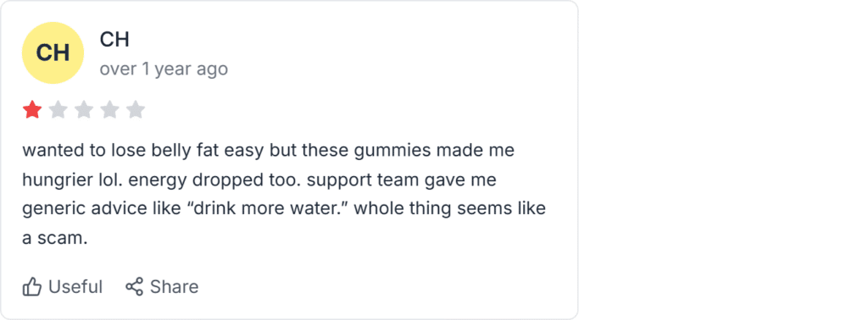Select the fourth gray rating star
The image size is (868, 320).
click(x=109, y=110)
